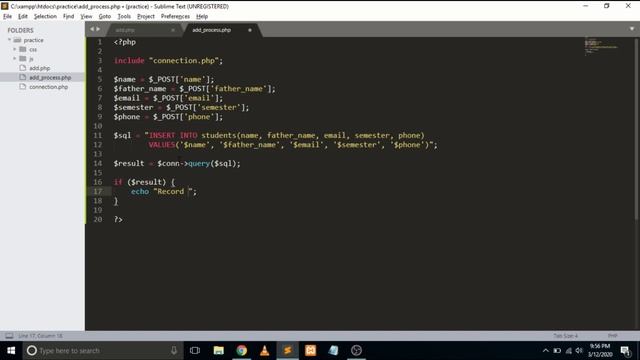Click the FOLDERS sidebar heading
The width and height of the screenshot is (640, 360).
point(20,31)
